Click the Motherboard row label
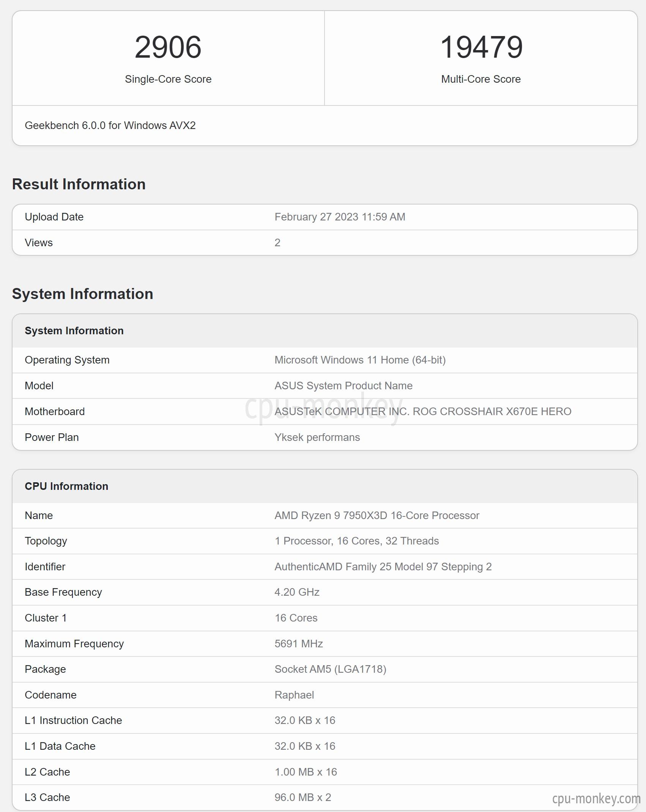646x812 pixels. pos(55,411)
